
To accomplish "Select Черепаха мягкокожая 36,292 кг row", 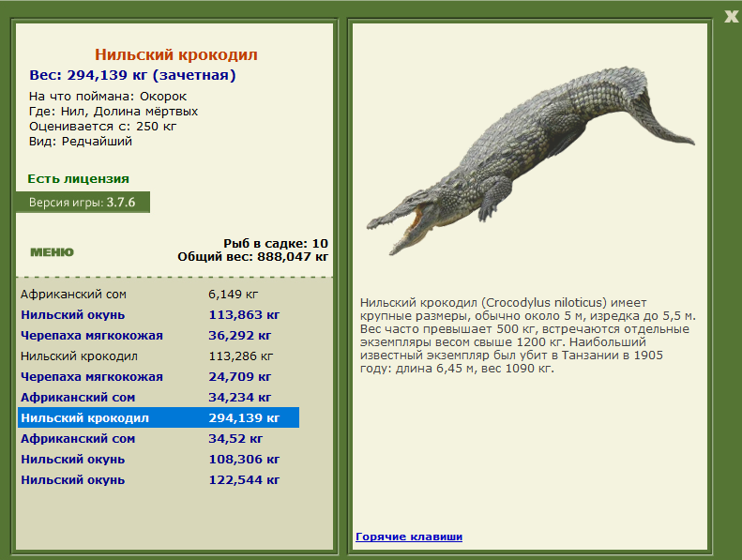I will click(x=159, y=336).
